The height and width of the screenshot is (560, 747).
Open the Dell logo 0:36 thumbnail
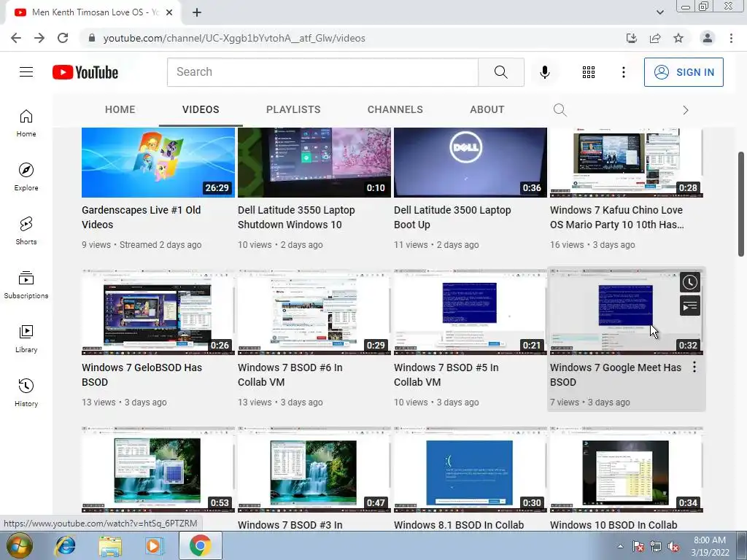click(471, 163)
